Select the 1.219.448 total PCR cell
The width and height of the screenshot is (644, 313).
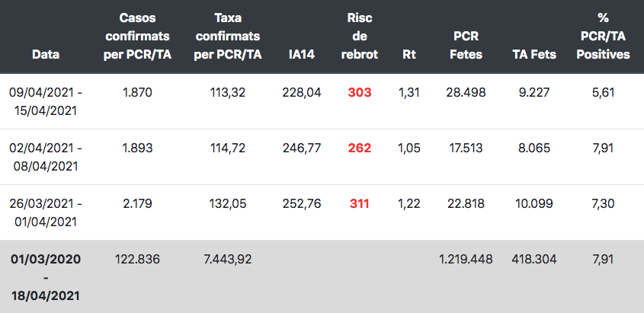[466, 259]
